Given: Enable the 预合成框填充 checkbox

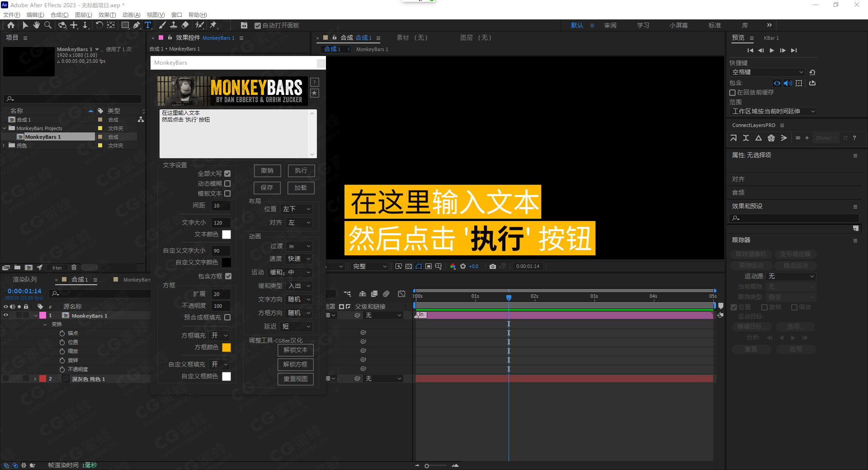Looking at the screenshot, I should coord(227,317).
